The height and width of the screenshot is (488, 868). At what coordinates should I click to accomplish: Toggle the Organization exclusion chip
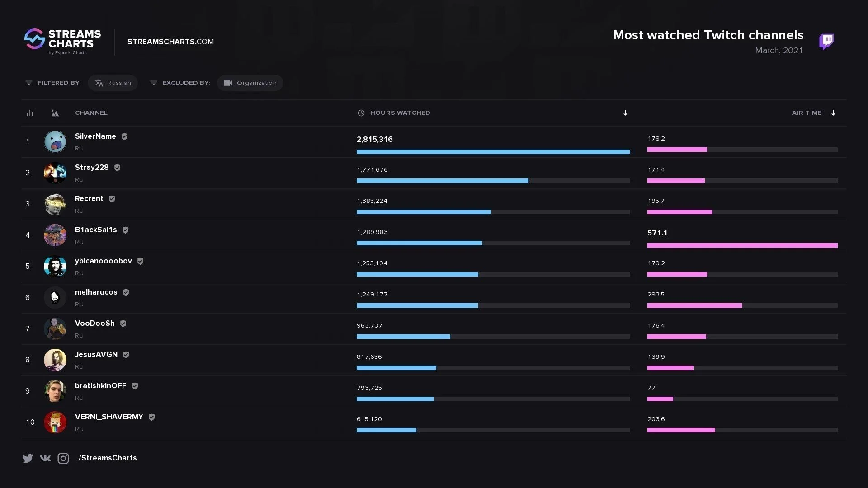(x=250, y=83)
